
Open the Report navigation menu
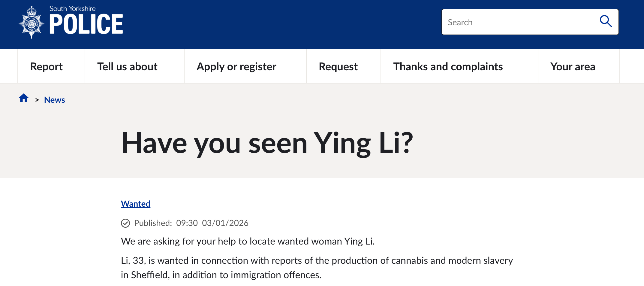(x=47, y=66)
